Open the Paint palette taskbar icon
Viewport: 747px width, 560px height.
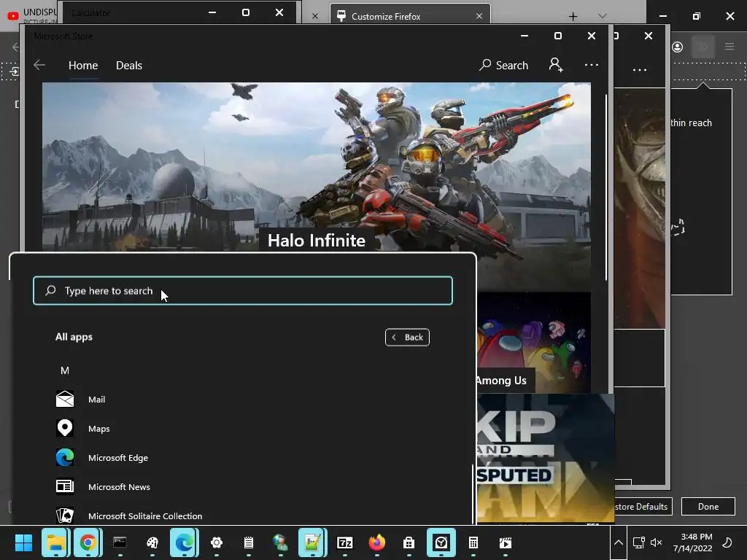[152, 542]
